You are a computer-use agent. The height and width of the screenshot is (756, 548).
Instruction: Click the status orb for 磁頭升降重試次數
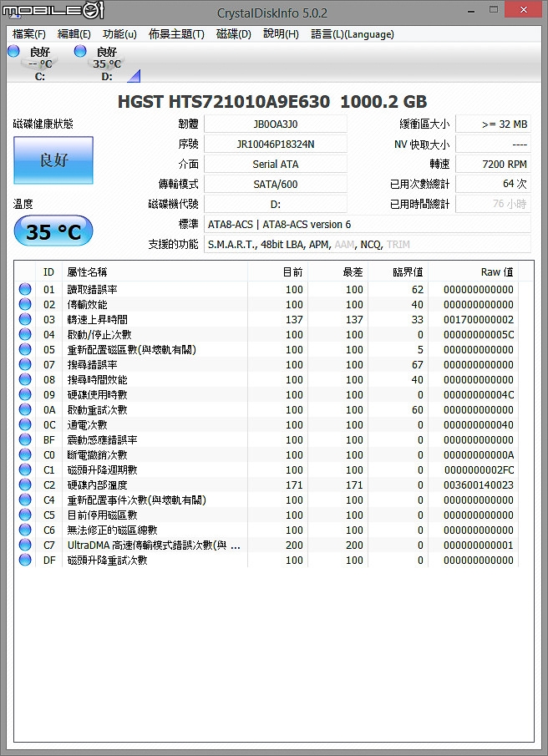coord(25,560)
